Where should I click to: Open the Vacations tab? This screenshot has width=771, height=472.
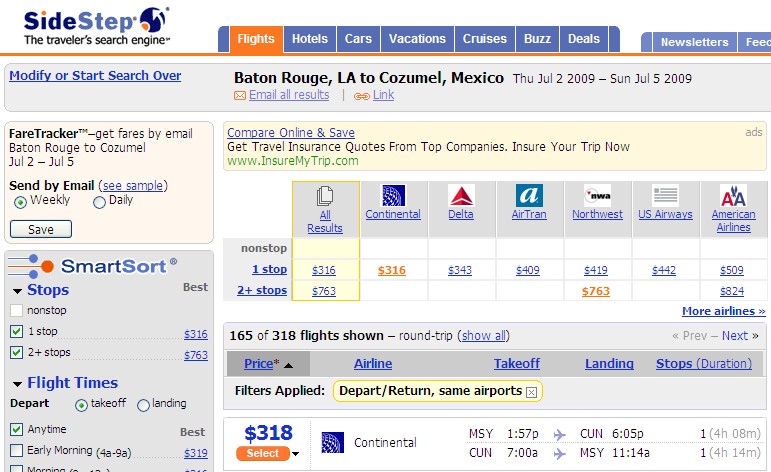click(x=417, y=39)
